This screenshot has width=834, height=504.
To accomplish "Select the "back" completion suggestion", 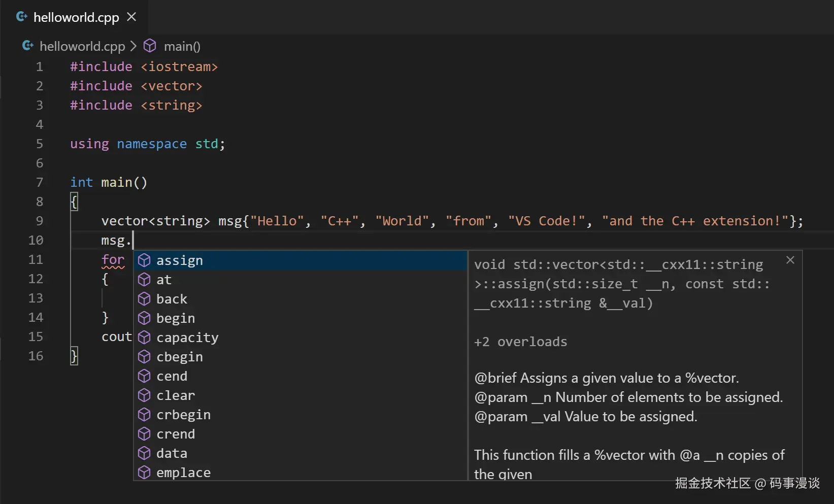I will [x=172, y=299].
